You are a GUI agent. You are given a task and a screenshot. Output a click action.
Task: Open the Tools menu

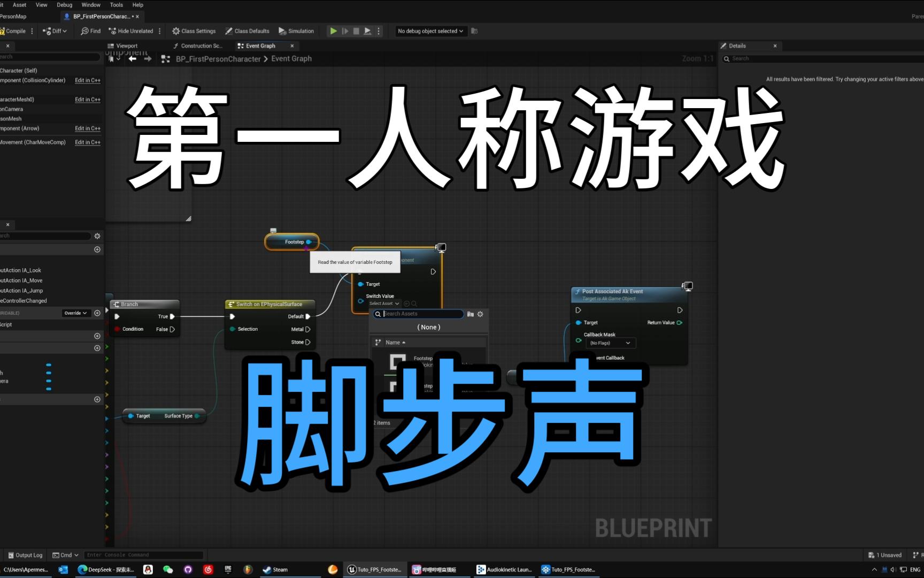[116, 5]
